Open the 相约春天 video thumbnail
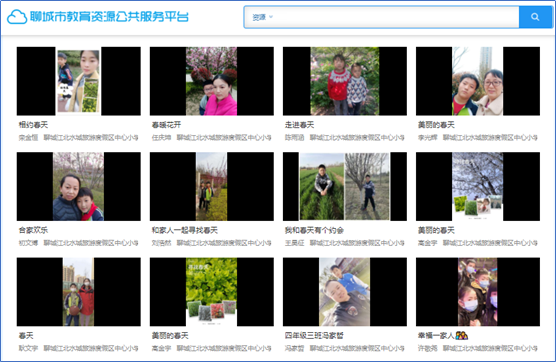 coord(79,81)
